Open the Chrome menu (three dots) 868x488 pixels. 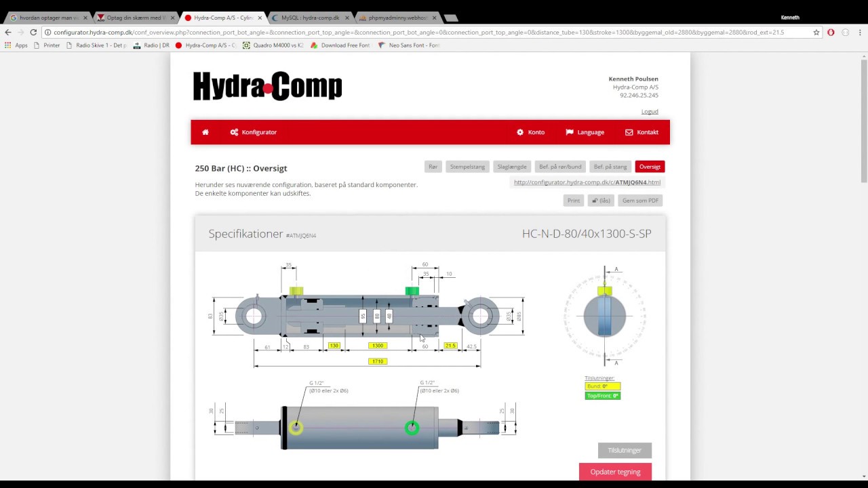pyautogui.click(x=860, y=32)
